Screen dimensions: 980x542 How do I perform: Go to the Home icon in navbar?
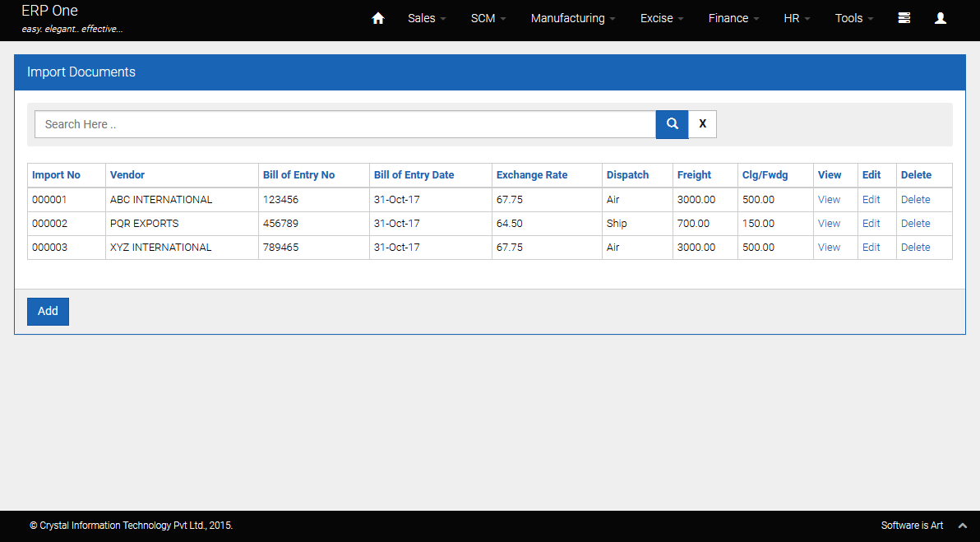click(378, 18)
